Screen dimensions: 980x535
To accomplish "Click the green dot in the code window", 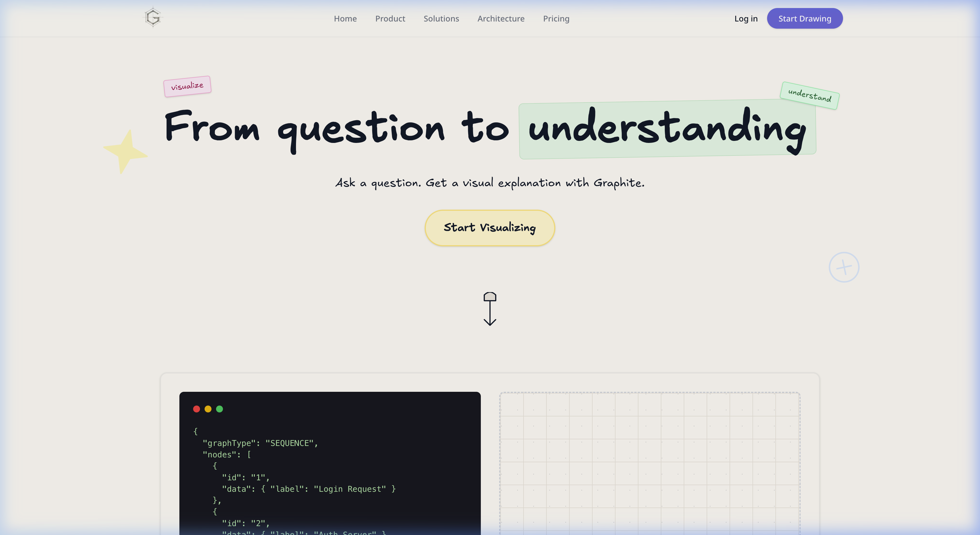I will (219, 409).
